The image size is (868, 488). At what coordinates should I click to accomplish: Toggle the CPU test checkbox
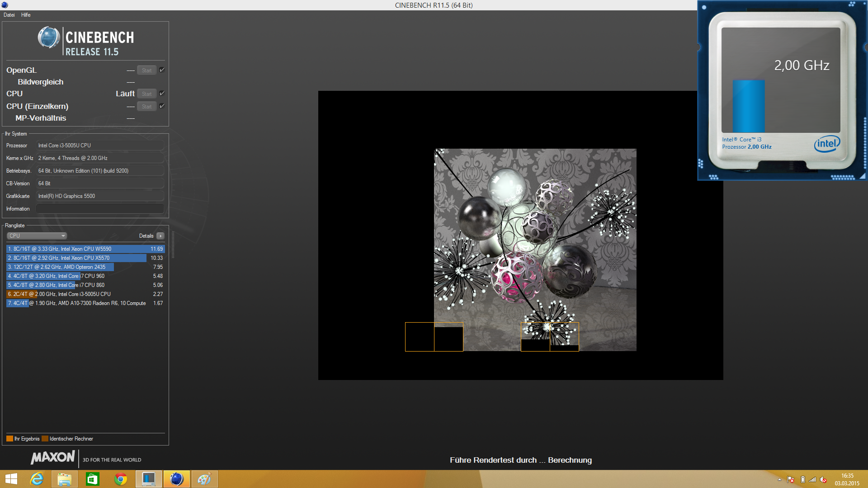pyautogui.click(x=162, y=94)
